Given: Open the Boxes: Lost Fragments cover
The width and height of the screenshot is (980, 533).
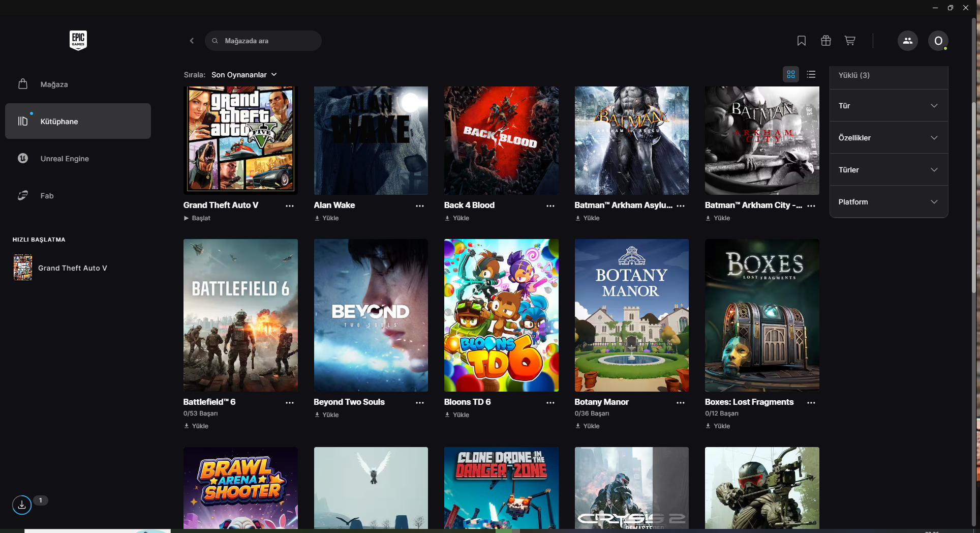Looking at the screenshot, I should coord(762,315).
